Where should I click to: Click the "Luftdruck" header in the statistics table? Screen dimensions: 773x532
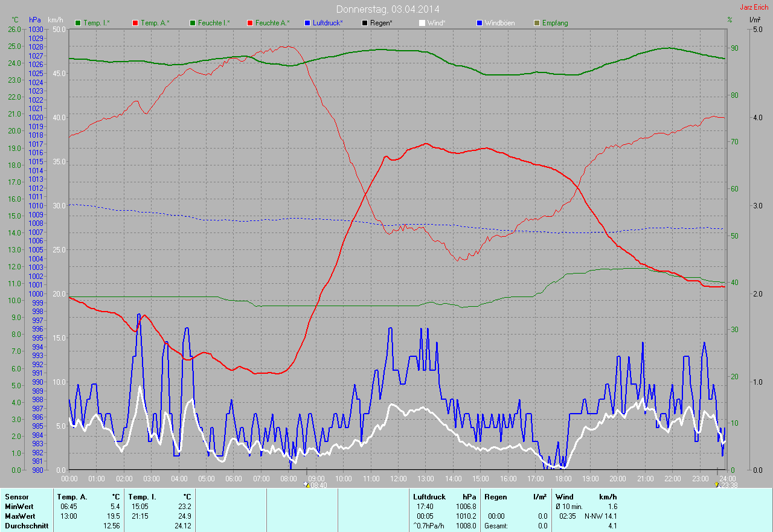click(x=429, y=496)
